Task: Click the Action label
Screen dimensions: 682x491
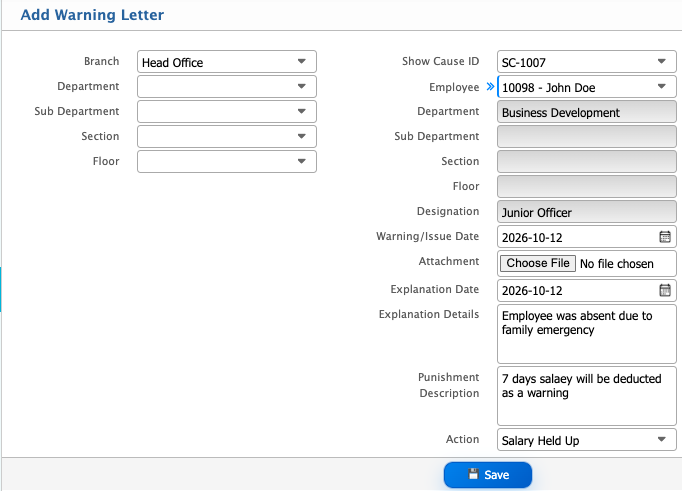Action: (462, 439)
